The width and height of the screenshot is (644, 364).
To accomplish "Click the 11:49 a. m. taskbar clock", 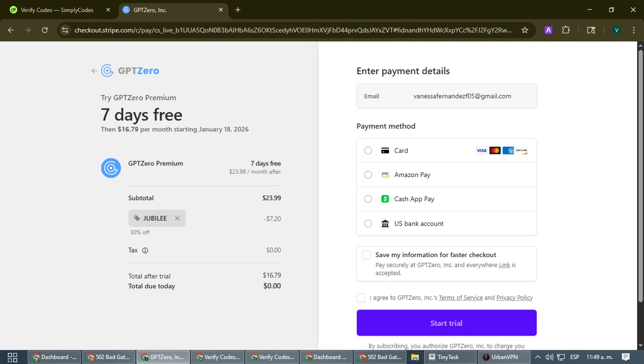I will (x=600, y=357).
